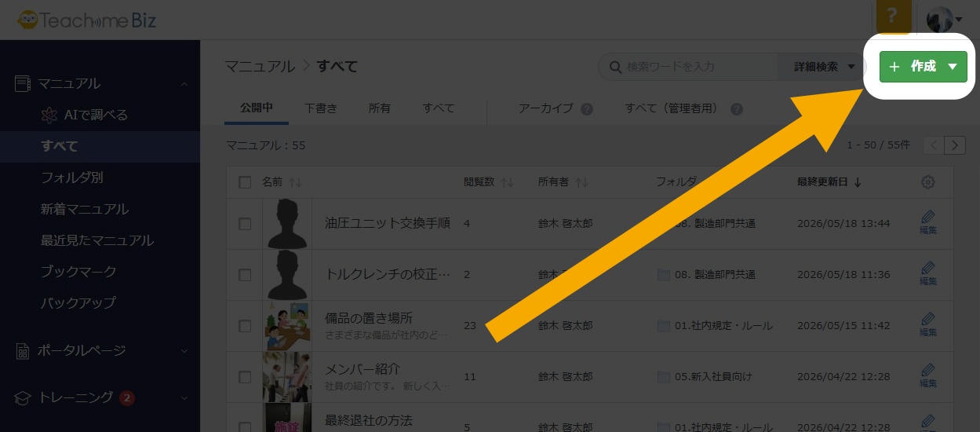Toggle the select-all header checkbox

click(x=245, y=182)
